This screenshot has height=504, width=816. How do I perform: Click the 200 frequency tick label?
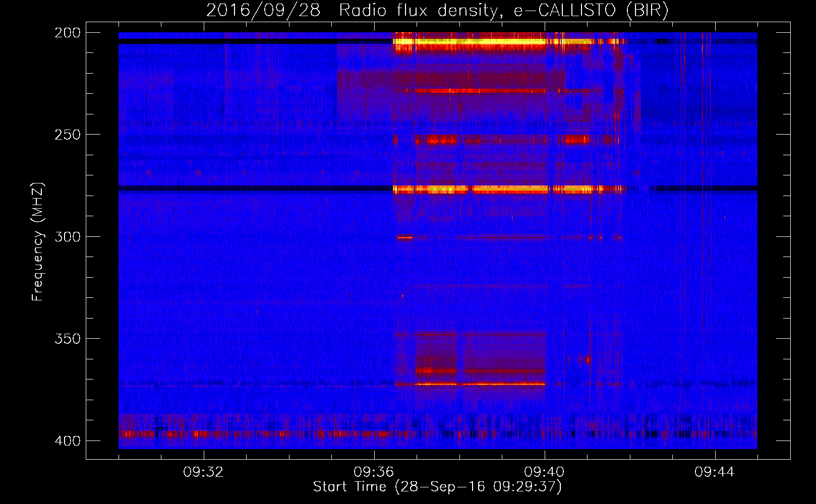pyautogui.click(x=67, y=33)
